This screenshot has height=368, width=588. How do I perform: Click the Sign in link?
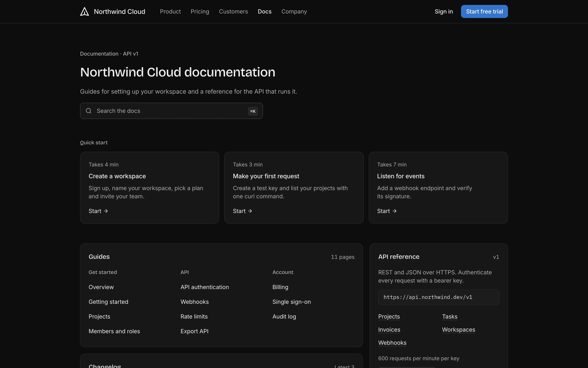(x=444, y=11)
